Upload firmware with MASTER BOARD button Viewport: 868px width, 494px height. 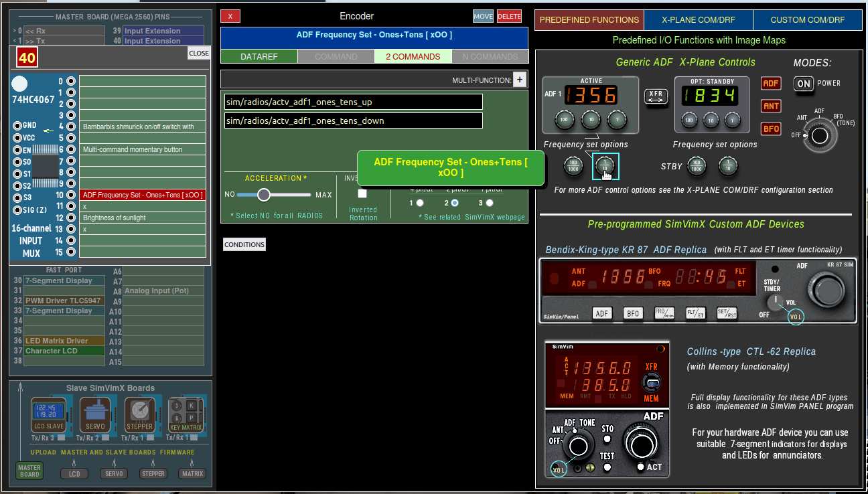coord(29,471)
